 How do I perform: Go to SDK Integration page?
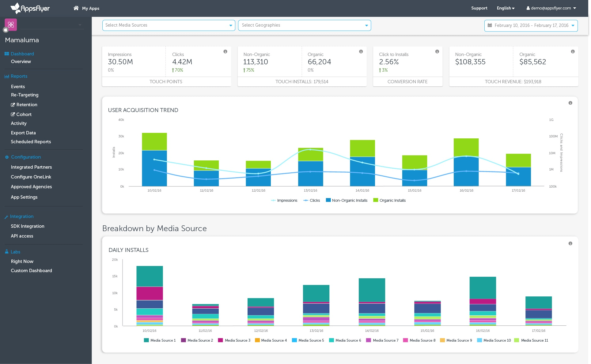[x=28, y=226]
